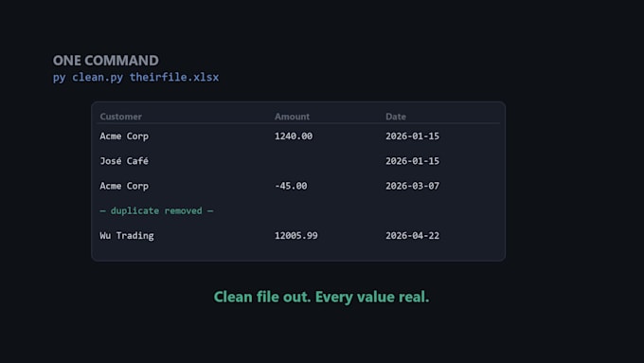This screenshot has height=363, width=644.
Task: Select 'Acme Corp' in the 1240.00 row
Action: (124, 136)
